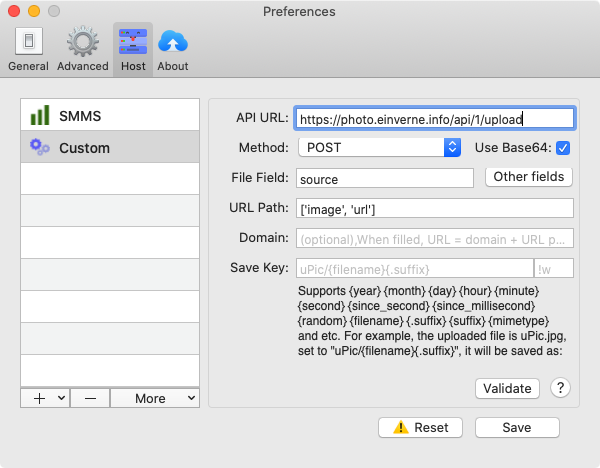Click the Other fields button
This screenshot has width=600, height=468.
[529, 177]
